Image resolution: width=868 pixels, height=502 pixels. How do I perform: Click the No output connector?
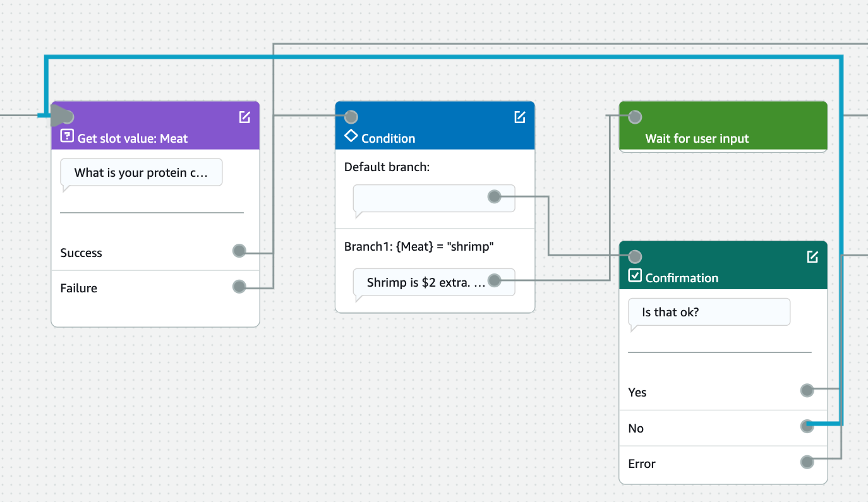click(x=807, y=426)
